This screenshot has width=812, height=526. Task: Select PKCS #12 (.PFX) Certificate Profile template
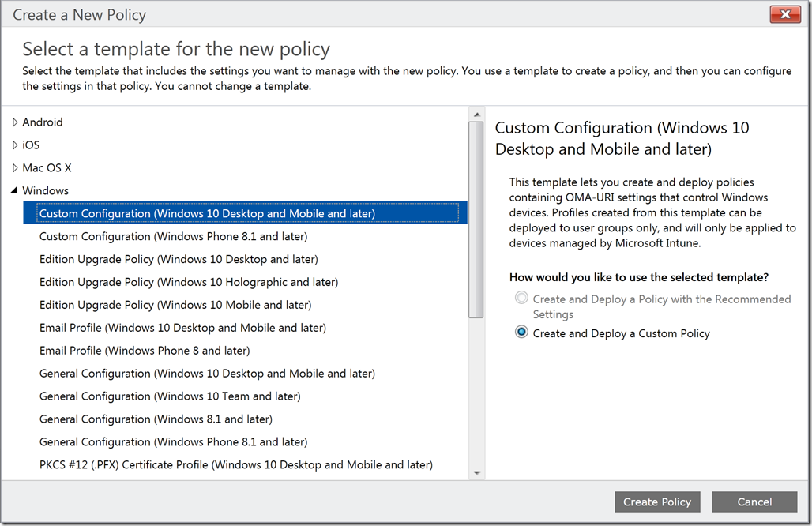(236, 464)
